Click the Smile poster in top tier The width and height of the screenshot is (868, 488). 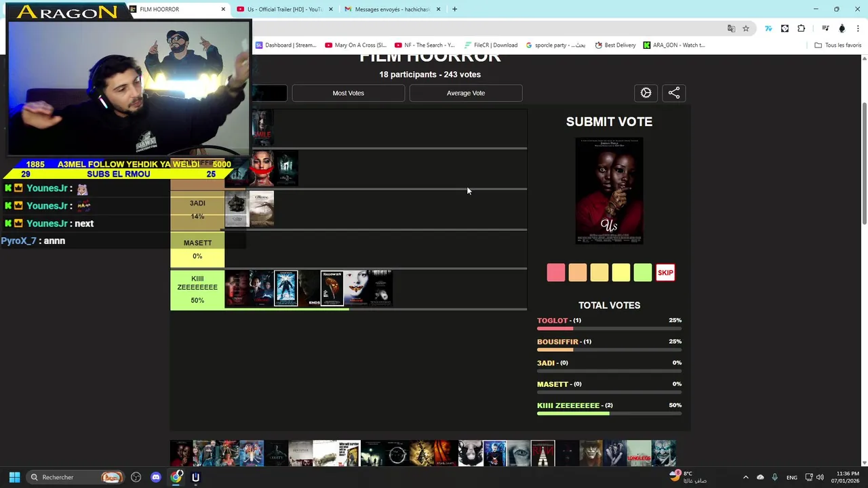point(262,128)
